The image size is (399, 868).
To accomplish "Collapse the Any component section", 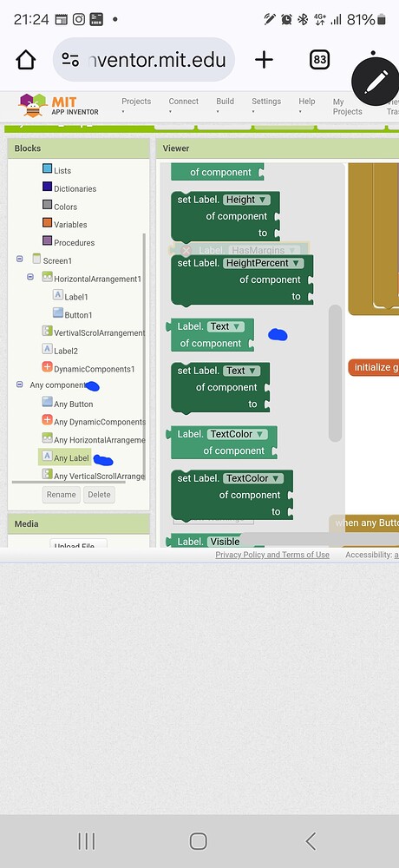I will pos(20,385).
